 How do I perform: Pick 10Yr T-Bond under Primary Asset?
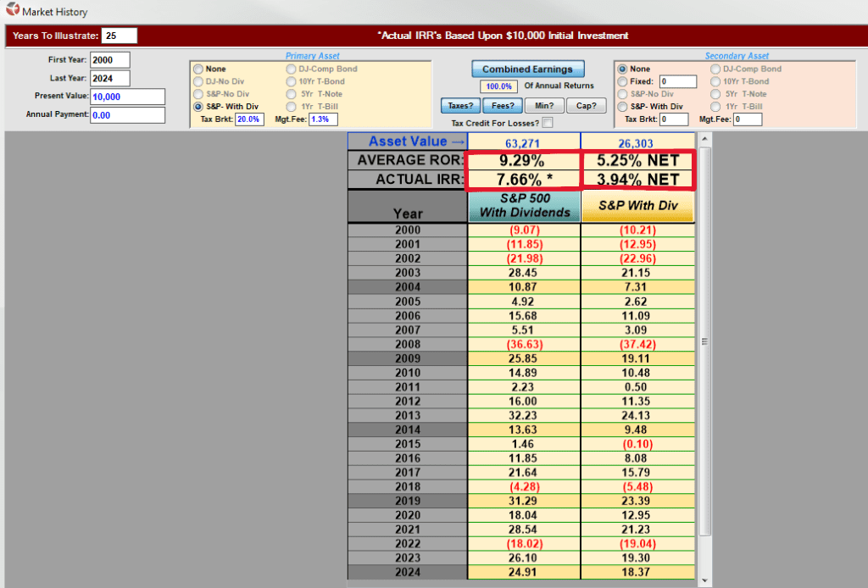click(292, 81)
